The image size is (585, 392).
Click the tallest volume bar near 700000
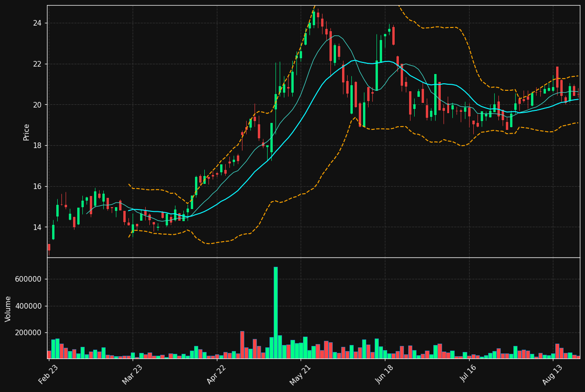point(276,312)
